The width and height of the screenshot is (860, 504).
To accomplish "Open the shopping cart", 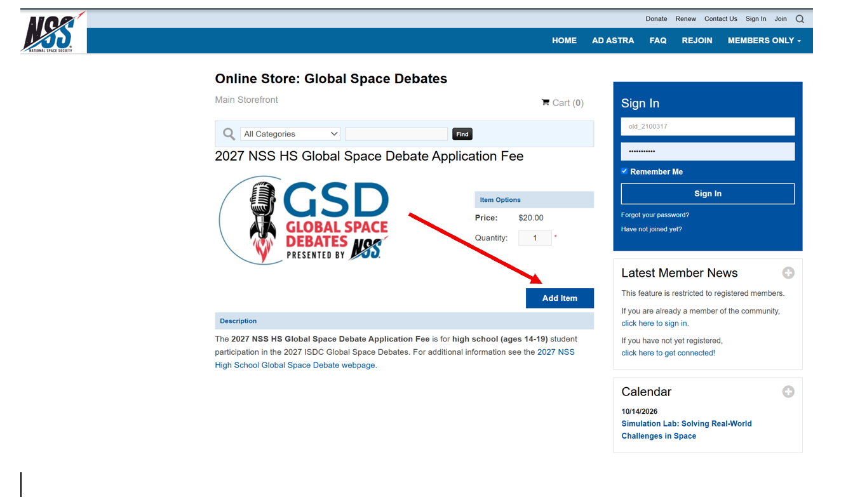I will (562, 103).
